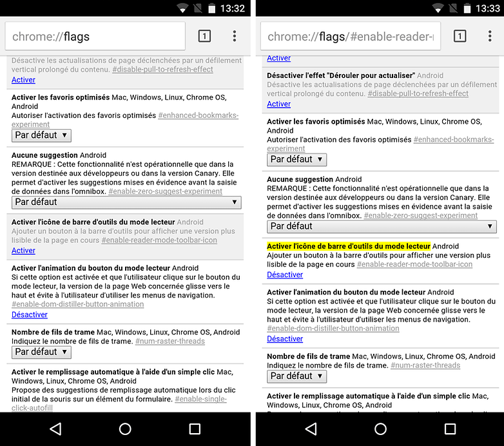The image size is (504, 446).
Task: Open tab switcher in right phone
Action: coord(460,36)
